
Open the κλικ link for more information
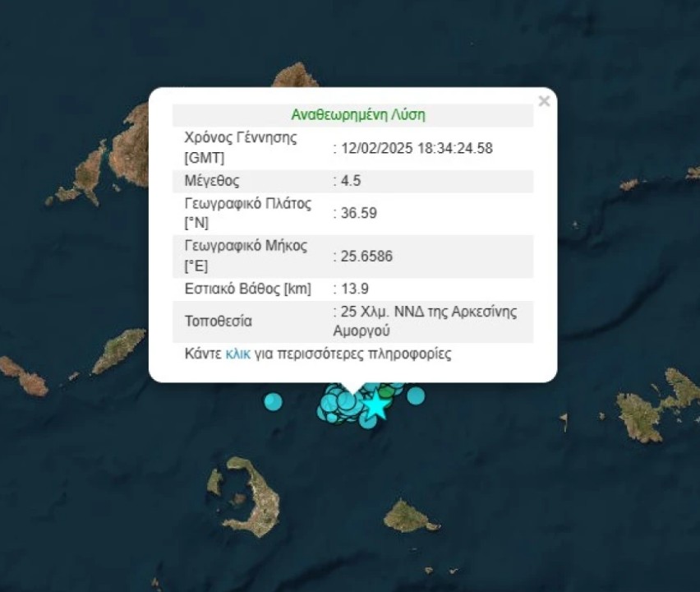point(238,354)
